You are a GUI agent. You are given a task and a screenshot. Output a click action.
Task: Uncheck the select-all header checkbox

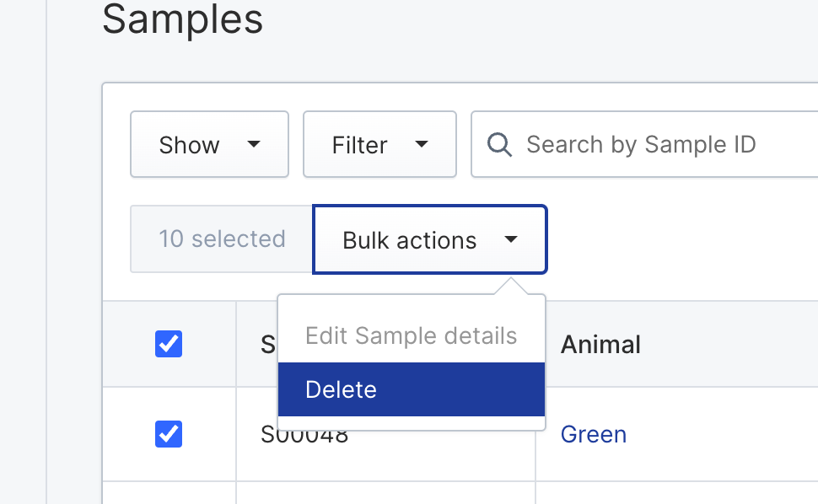169,344
